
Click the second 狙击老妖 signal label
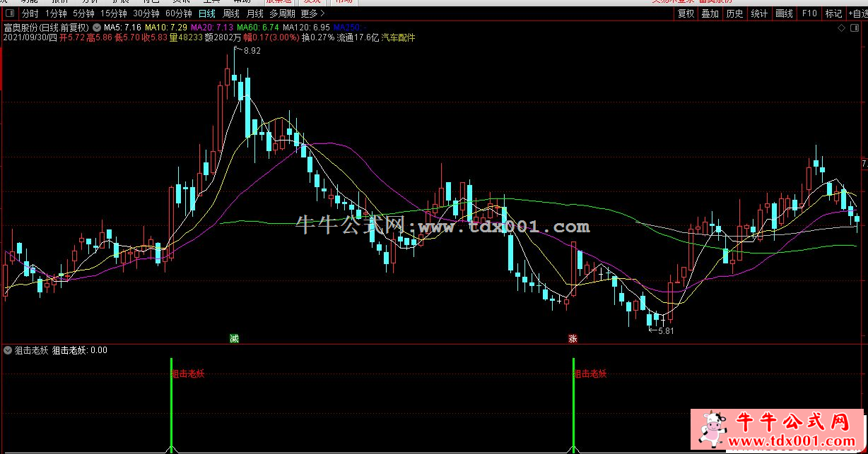pyautogui.click(x=590, y=374)
